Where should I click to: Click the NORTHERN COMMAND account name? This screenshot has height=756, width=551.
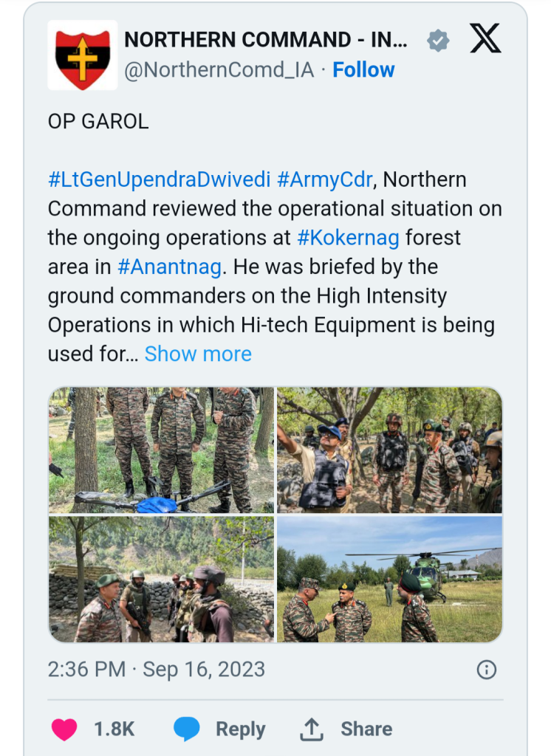coord(266,40)
